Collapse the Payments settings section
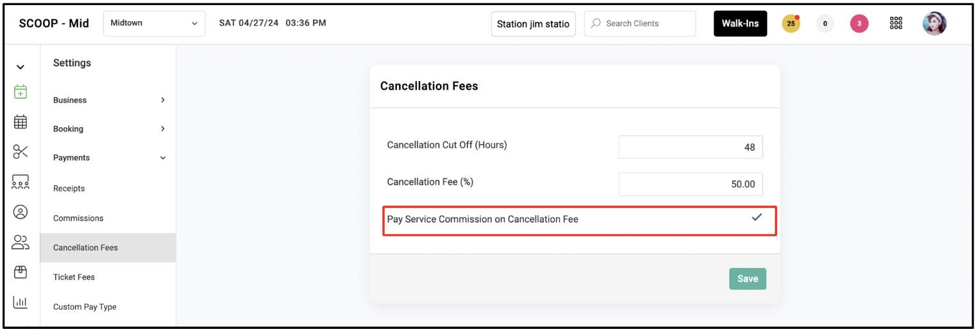The image size is (980, 334). 109,158
